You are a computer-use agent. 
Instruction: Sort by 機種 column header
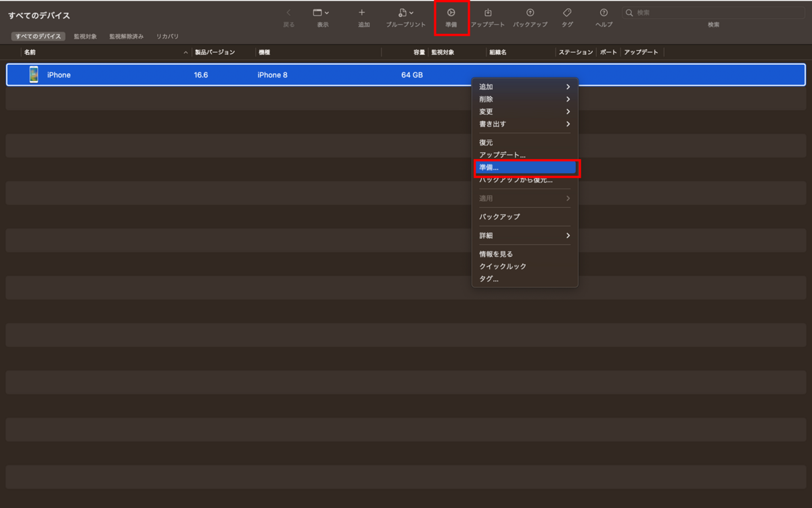point(265,52)
